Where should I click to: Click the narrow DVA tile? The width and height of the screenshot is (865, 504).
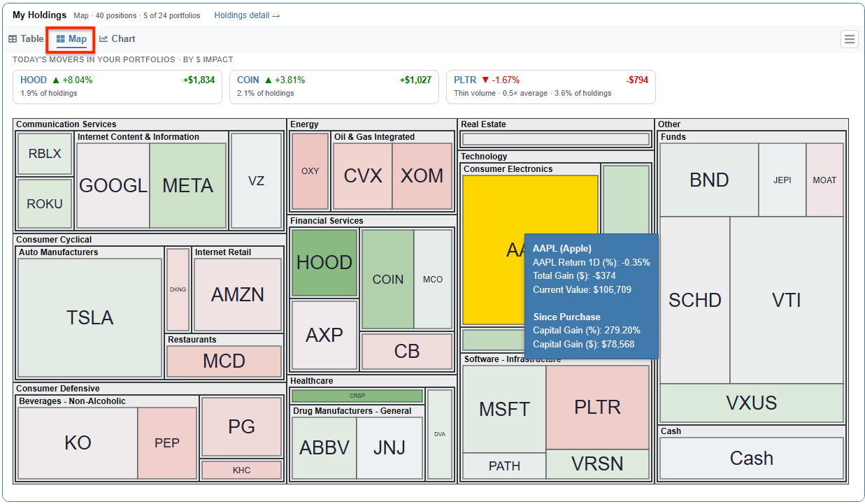coord(440,434)
